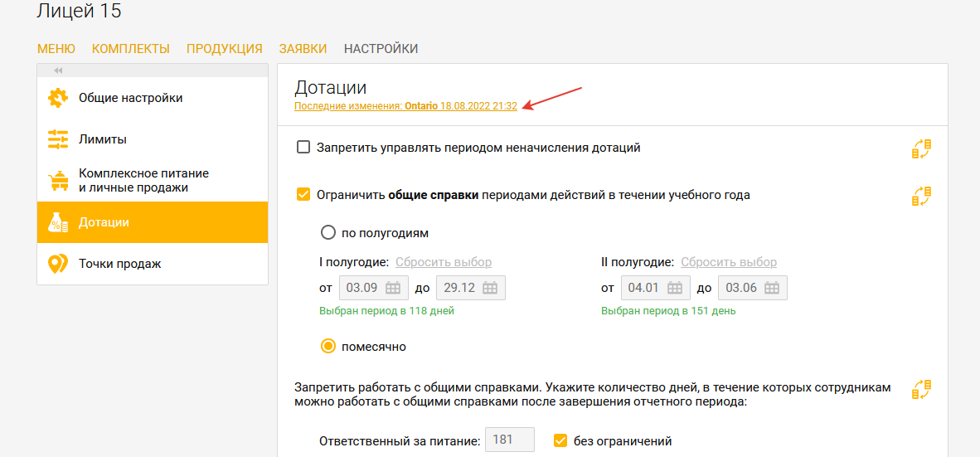
Task: Click the II полугодие to-date field 03.06
Action: [753, 288]
